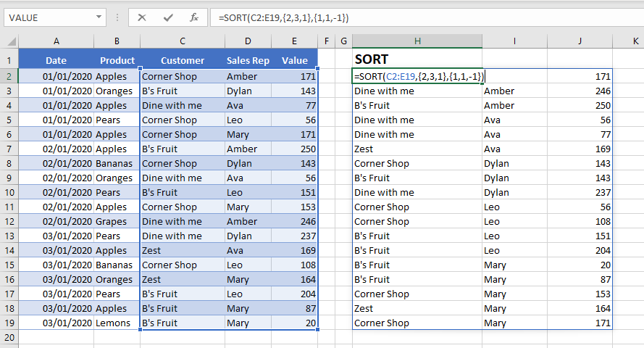Screen dimensions: 644x348
Task: Click the value 204 in column E
Action: (x=295, y=294)
